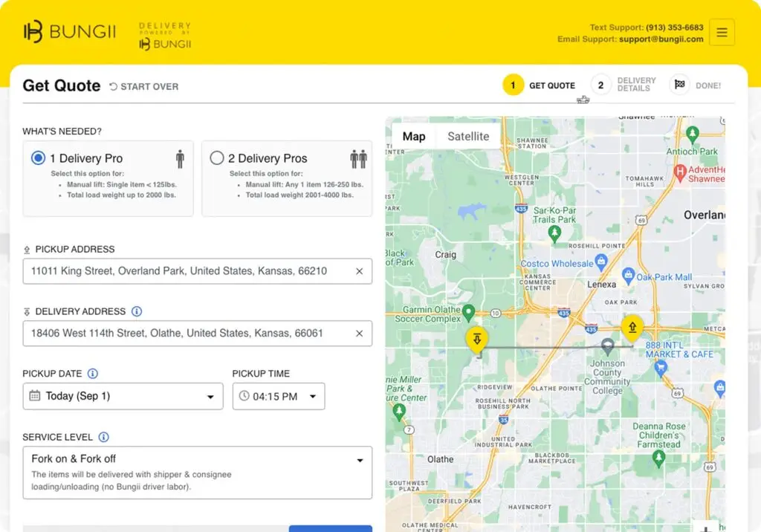Click the yellow pickup marker on map
Viewport: 761px width, 532px height.
tap(632, 328)
